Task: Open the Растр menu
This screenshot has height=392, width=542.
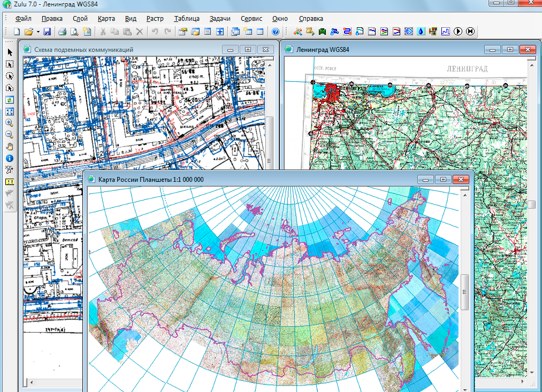Action: tap(155, 19)
